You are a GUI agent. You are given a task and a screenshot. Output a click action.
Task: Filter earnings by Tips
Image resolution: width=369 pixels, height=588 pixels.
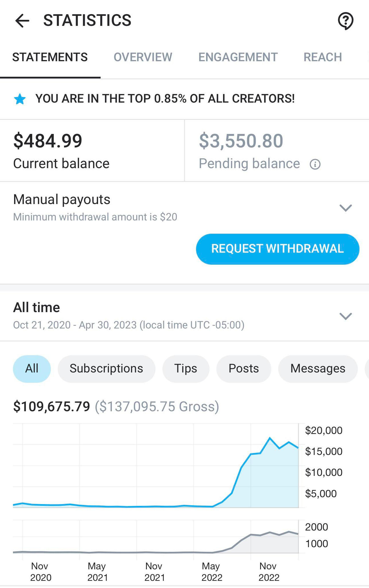[x=186, y=369]
